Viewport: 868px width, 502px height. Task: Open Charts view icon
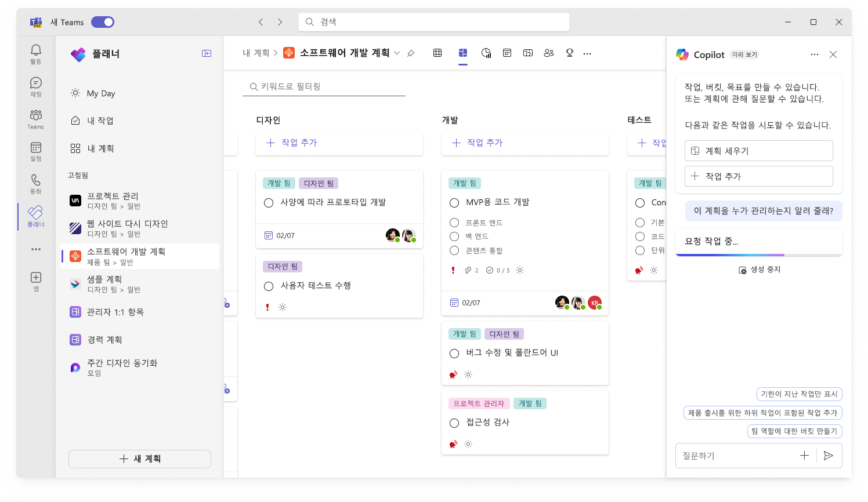point(486,53)
